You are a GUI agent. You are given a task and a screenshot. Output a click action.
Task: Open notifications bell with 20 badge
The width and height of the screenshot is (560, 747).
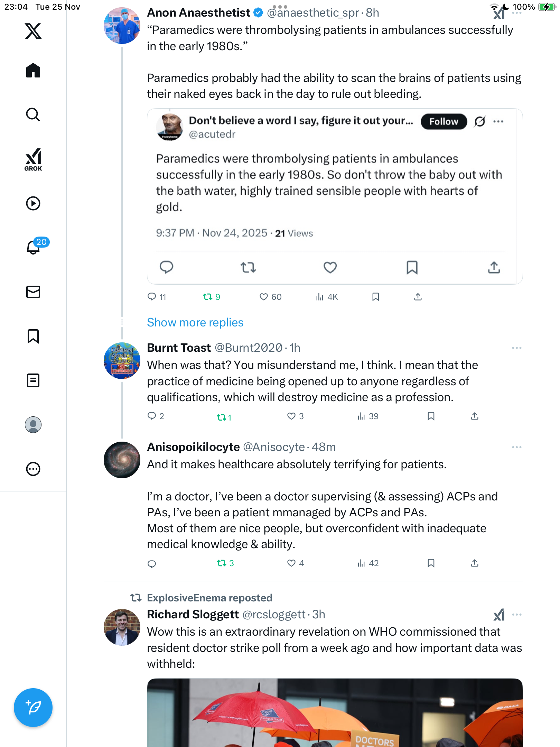pos(34,247)
